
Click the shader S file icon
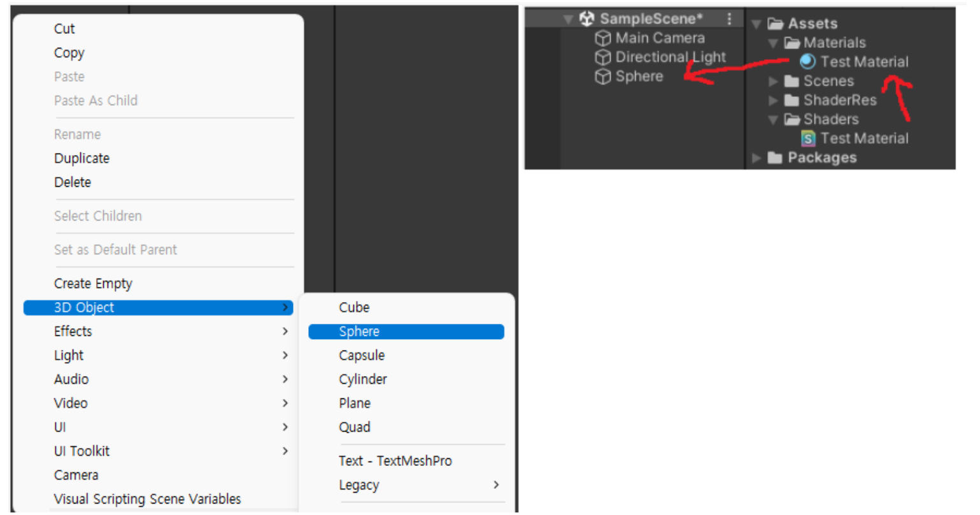pyautogui.click(x=808, y=138)
